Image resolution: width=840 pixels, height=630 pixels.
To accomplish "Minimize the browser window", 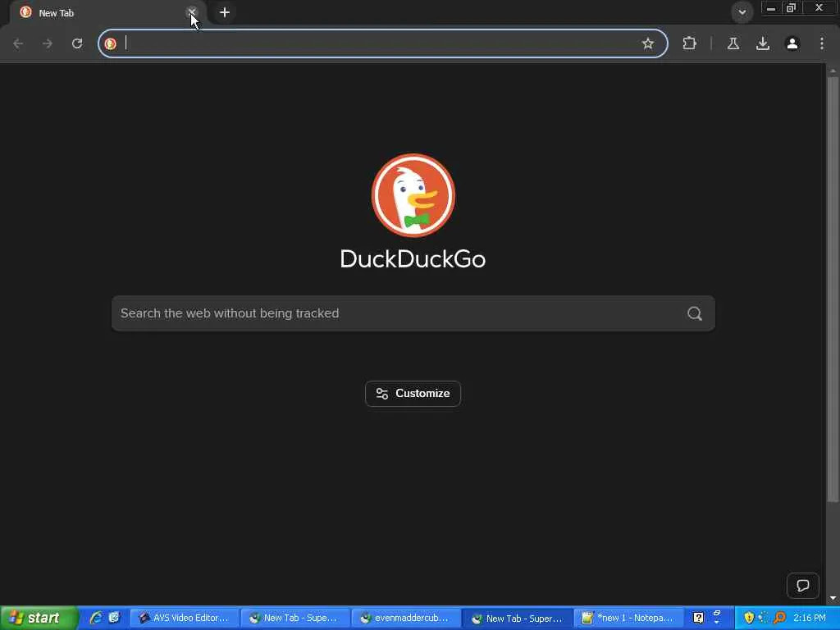I will [771, 8].
